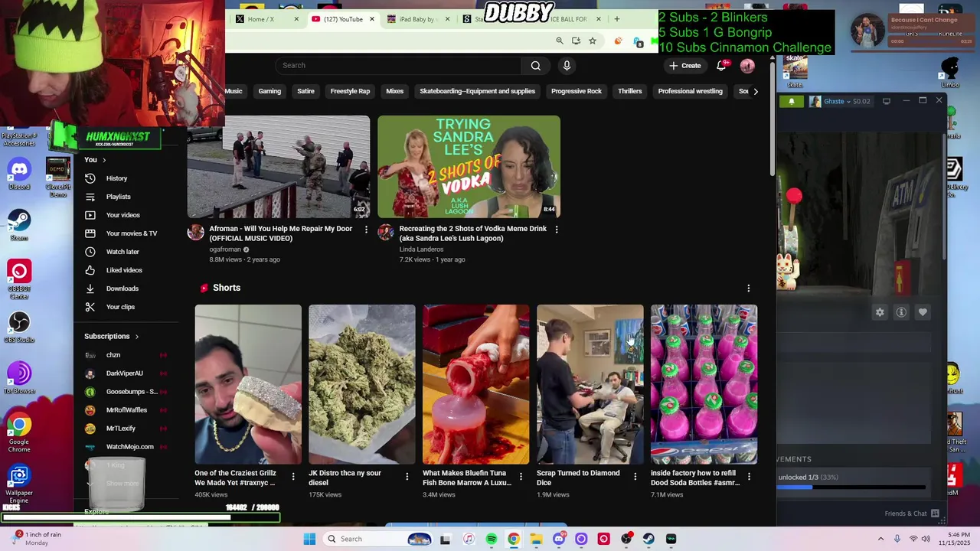
Task: Open options menu for Vodka Meme Drink video
Action: pos(557,230)
